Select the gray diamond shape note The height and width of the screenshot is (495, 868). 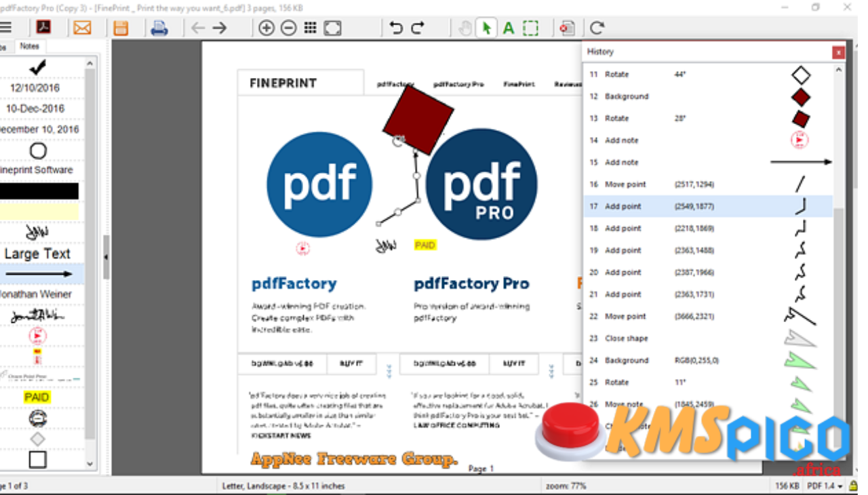(38, 439)
